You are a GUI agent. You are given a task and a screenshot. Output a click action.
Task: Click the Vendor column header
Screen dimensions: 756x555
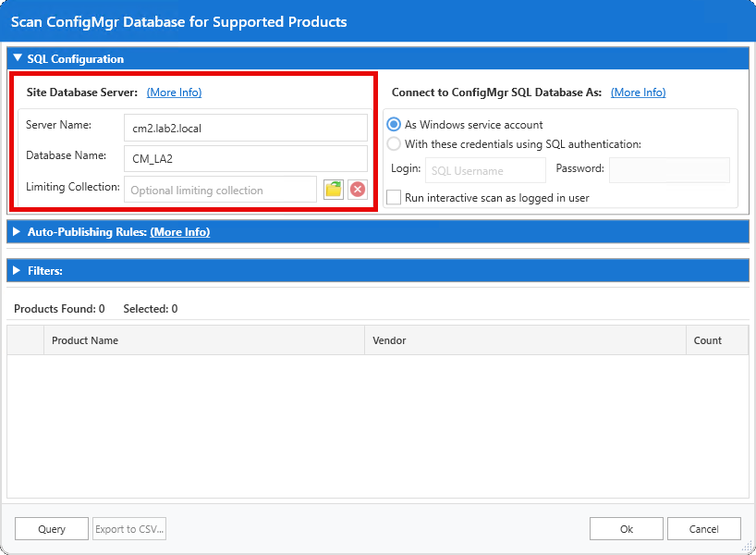(388, 340)
